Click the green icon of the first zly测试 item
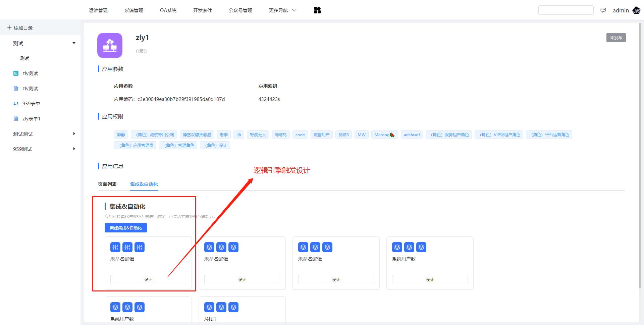 16,73
